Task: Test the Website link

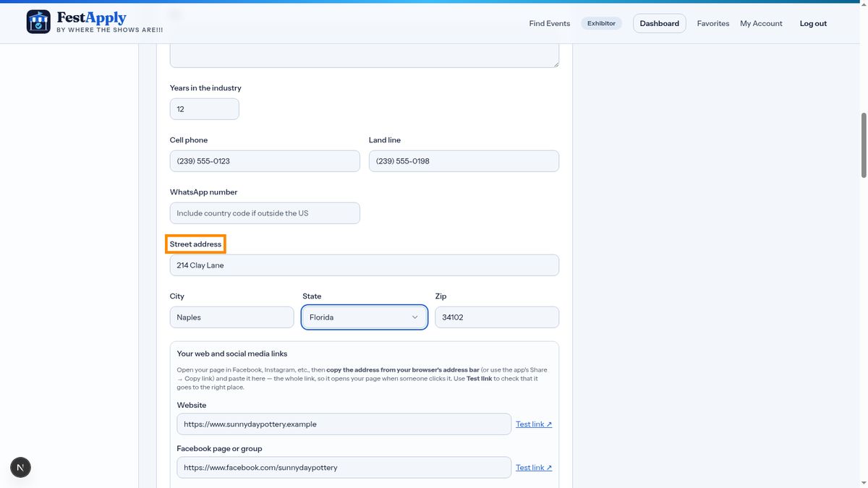Action: (534, 424)
